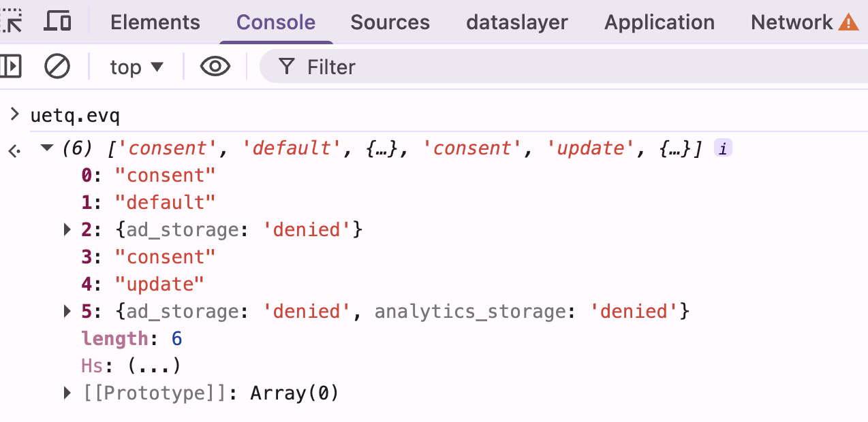Switch to the Elements tab

click(x=155, y=22)
